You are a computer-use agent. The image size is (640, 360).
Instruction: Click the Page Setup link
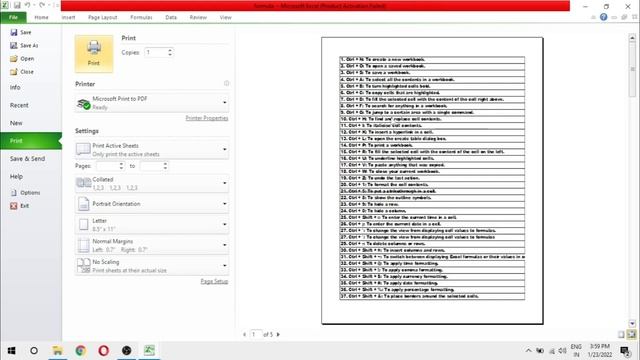214,281
